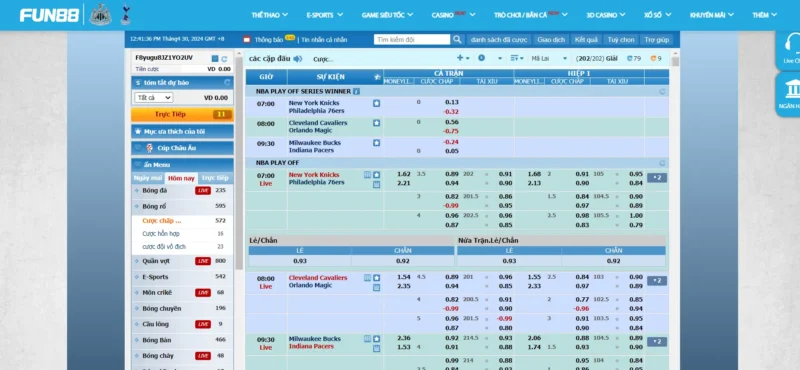Open statistics icon for live Knicks match
800x370 pixels.
click(x=367, y=175)
